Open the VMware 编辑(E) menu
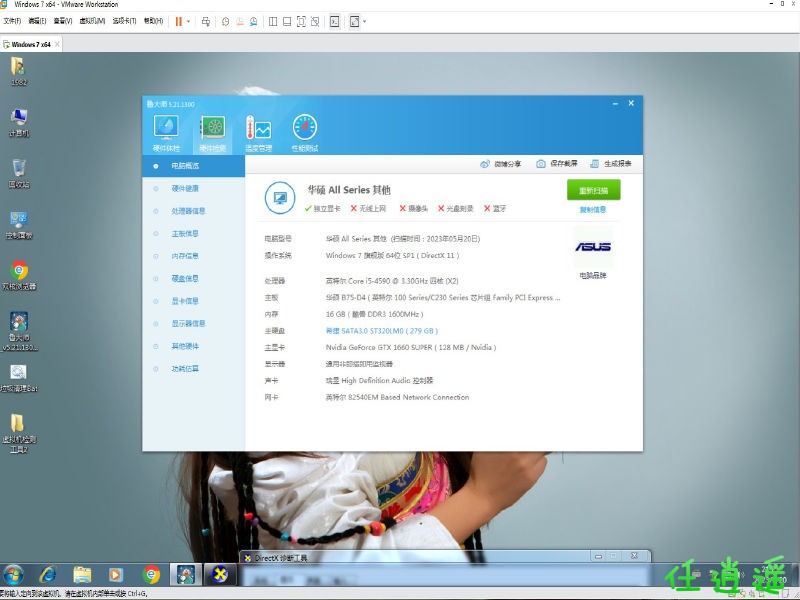Screen dimensions: 800x600 37,21
